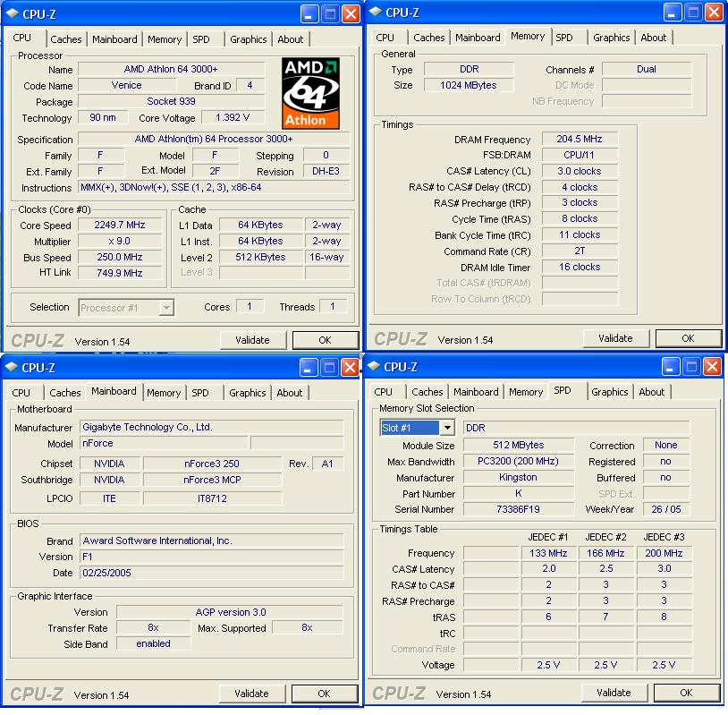Image resolution: width=728 pixels, height=715 pixels.
Task: Open Caches tab in SPD window
Action: click(x=427, y=392)
